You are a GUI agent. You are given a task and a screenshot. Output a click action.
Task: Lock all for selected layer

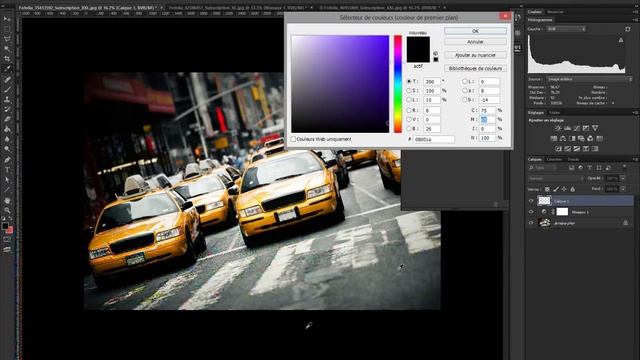click(573, 189)
